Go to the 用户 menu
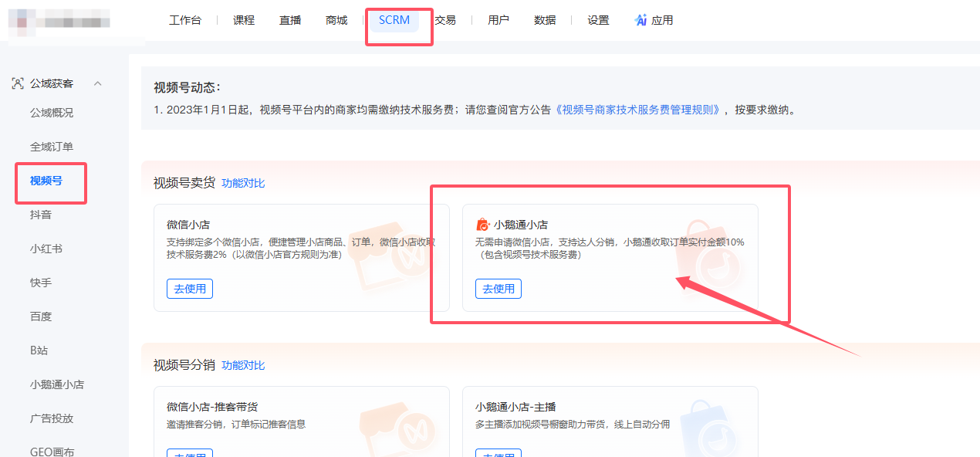Viewport: 980px width, 457px height. point(498,20)
